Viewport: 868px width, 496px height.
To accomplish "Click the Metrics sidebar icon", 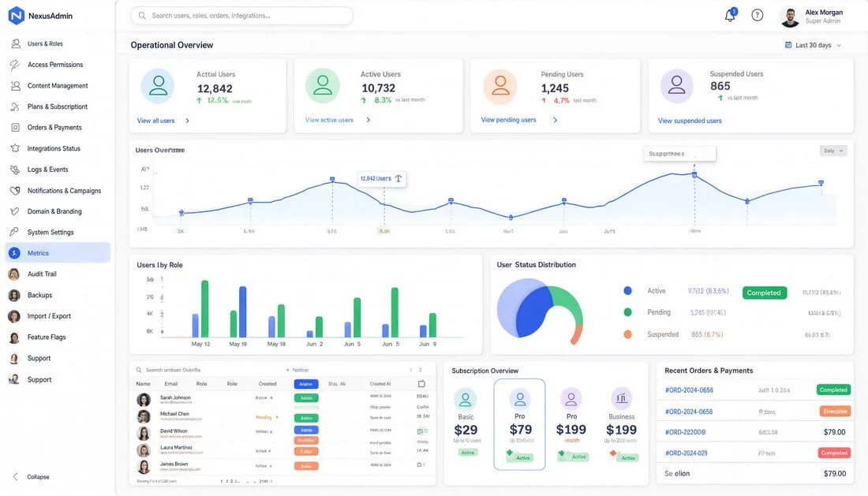I will 15,252.
